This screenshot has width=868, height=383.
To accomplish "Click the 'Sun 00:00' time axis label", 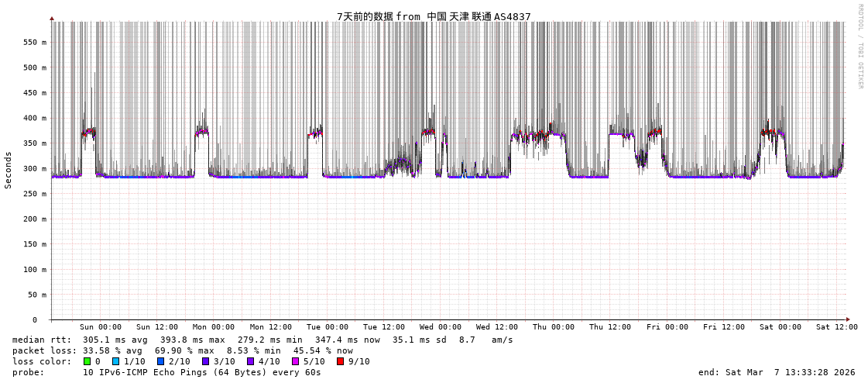I will pyautogui.click(x=101, y=327).
